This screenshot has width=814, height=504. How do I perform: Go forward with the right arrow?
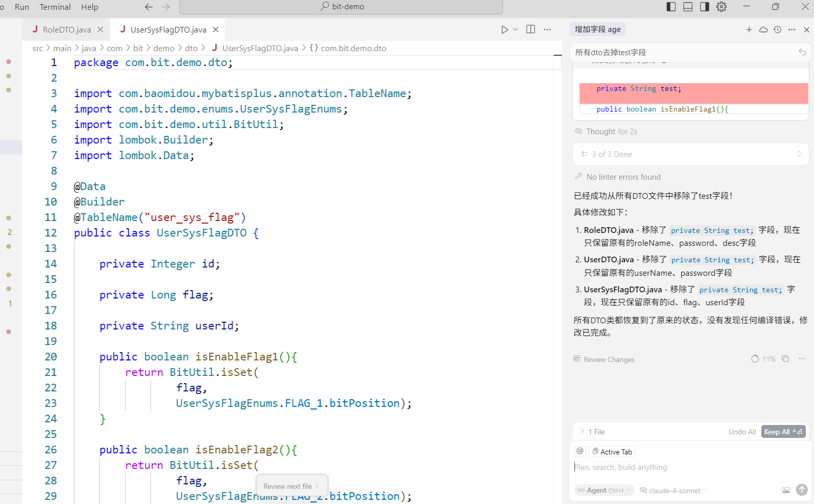click(166, 7)
